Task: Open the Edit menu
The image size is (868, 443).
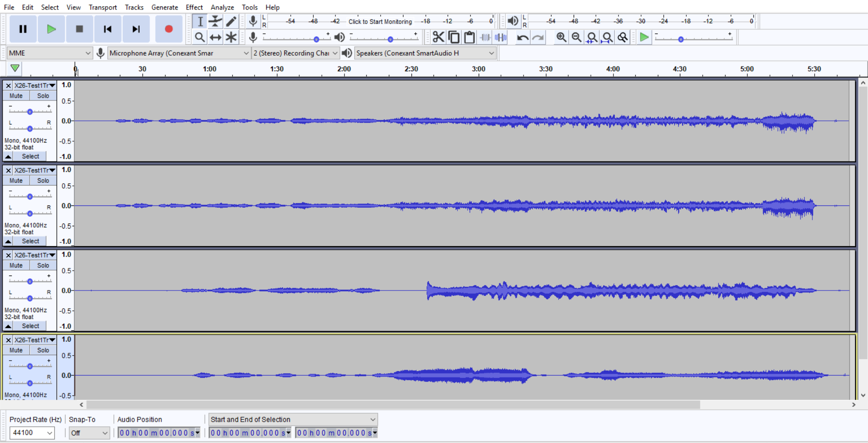Action: [x=28, y=7]
